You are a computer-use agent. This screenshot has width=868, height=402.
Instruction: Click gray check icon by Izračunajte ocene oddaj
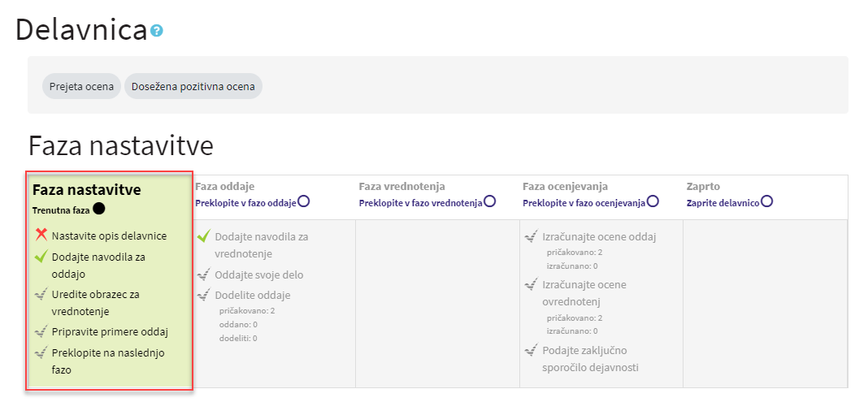coord(532,236)
